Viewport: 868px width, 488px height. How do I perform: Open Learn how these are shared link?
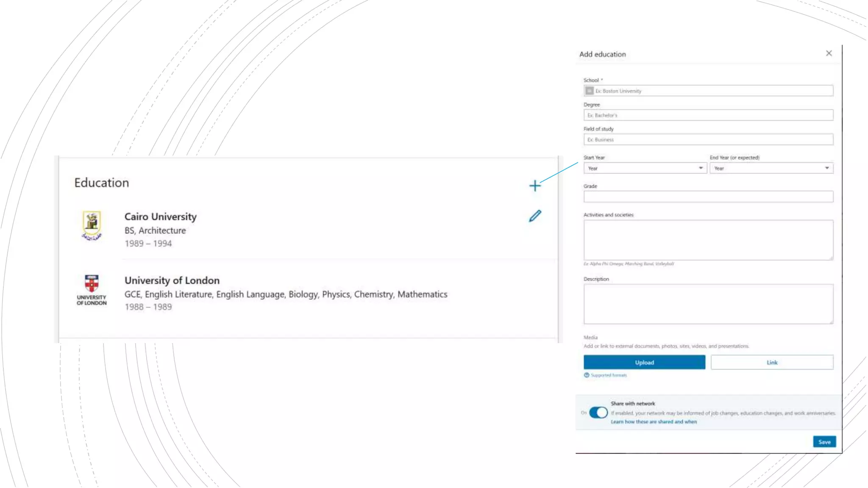(654, 422)
